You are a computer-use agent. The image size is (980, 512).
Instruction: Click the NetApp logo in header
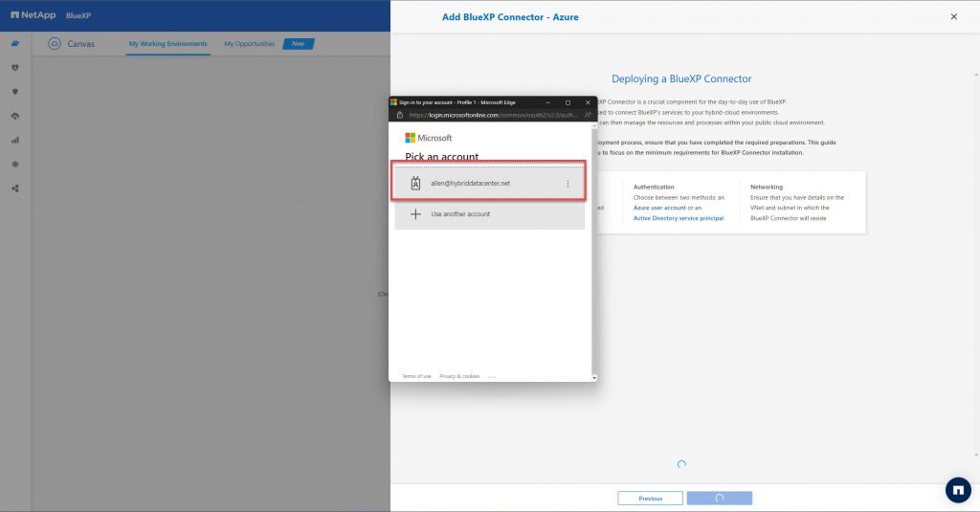pos(33,15)
